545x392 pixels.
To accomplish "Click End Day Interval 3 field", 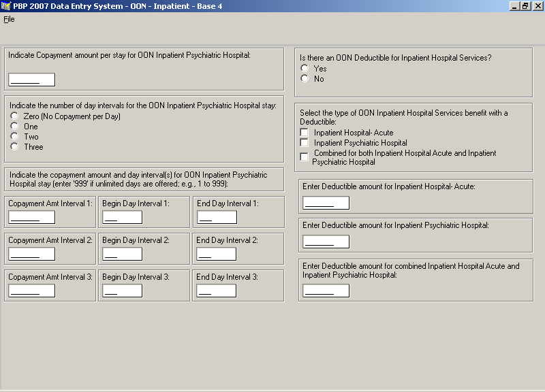I will pyautogui.click(x=216, y=291).
